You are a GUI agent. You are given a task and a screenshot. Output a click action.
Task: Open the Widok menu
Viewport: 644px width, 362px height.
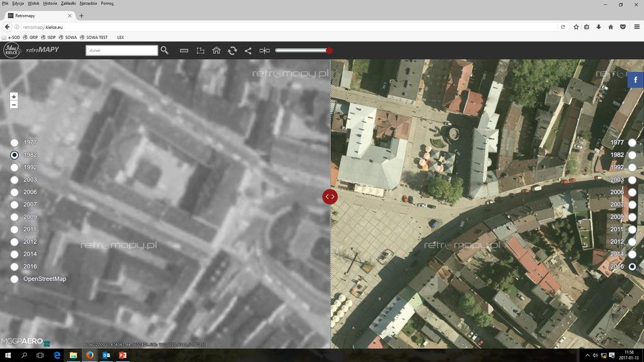(33, 3)
